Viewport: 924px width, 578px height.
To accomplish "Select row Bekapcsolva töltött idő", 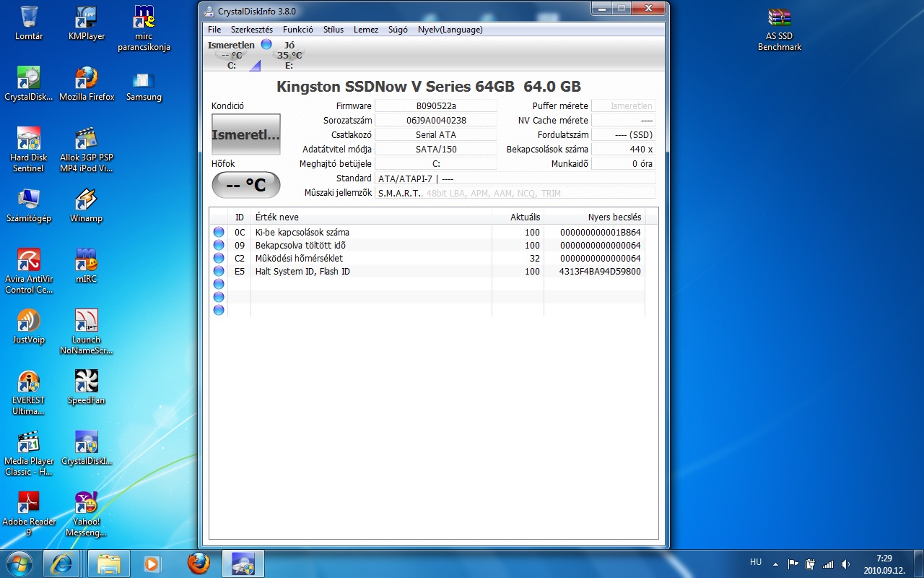I will click(427, 245).
